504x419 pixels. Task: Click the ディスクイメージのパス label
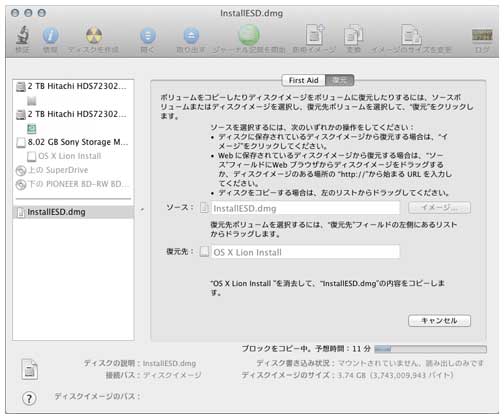click(x=97, y=396)
